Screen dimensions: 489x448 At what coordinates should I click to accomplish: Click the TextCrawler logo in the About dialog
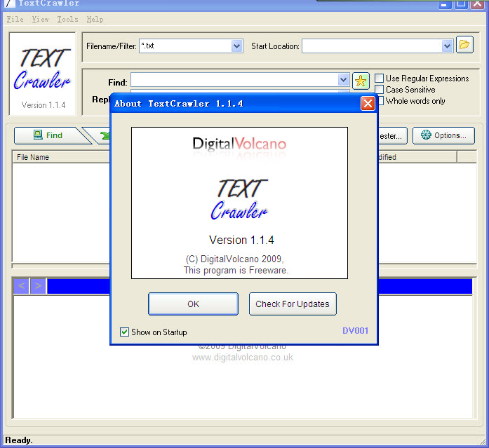[239, 199]
